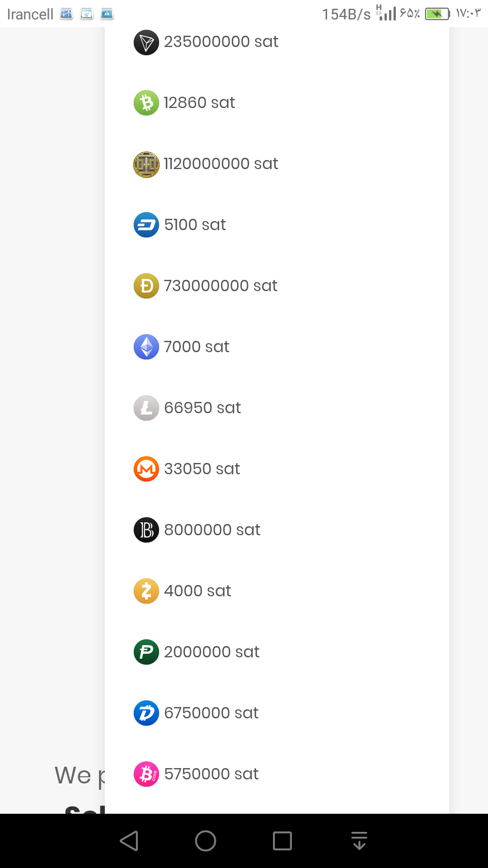Image resolution: width=488 pixels, height=868 pixels.
Task: Choose the 235000000 sat amount
Action: click(x=221, y=42)
